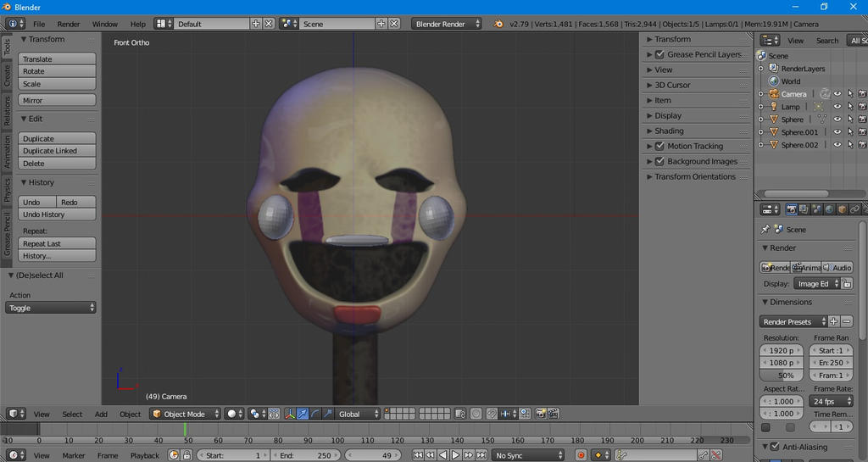Open properties editor type selector
This screenshot has height=462, width=868.
point(770,209)
